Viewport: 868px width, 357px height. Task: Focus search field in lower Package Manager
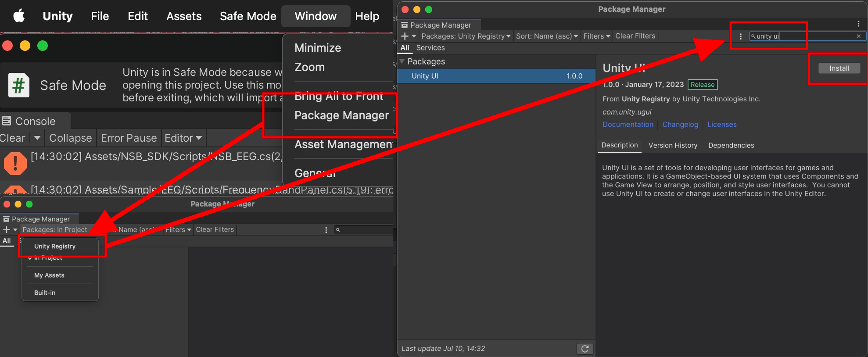coord(363,230)
